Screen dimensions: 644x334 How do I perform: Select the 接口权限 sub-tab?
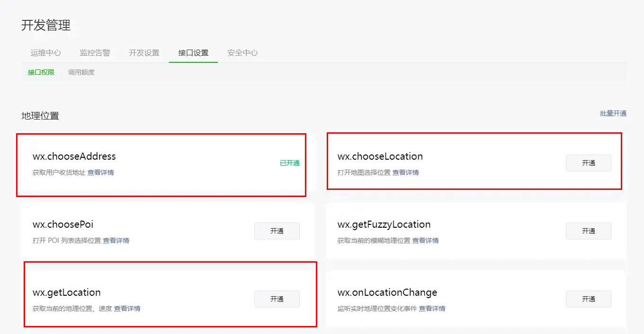(41, 72)
